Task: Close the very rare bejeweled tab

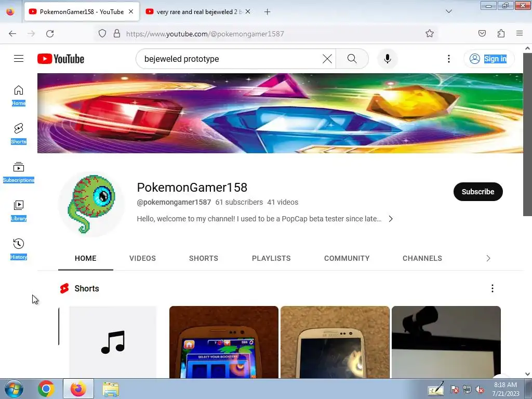Action: (248, 11)
